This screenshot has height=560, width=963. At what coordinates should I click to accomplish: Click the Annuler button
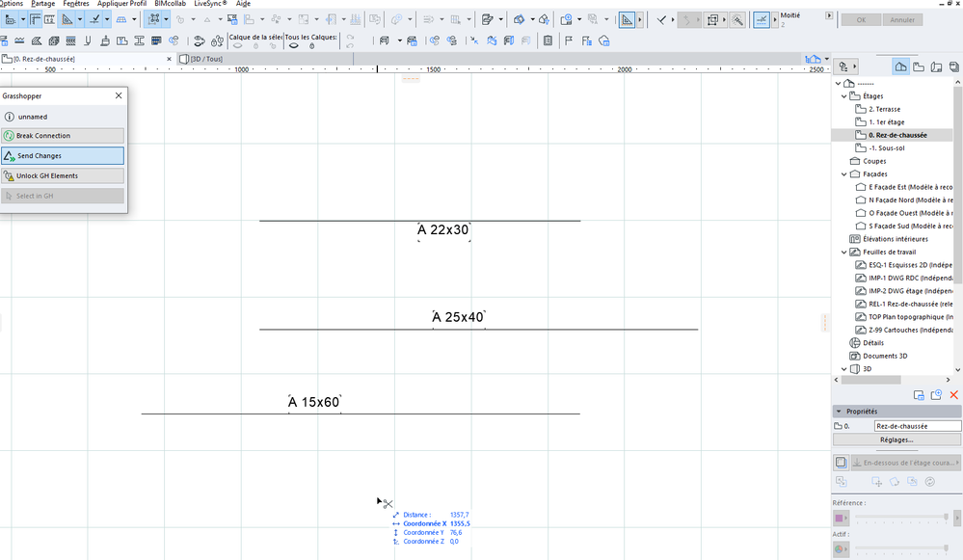[x=902, y=20]
